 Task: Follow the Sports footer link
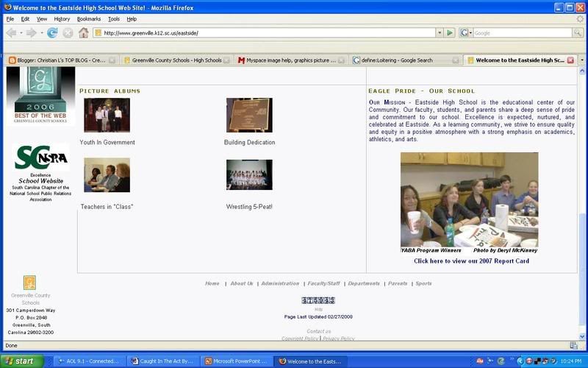(x=423, y=283)
